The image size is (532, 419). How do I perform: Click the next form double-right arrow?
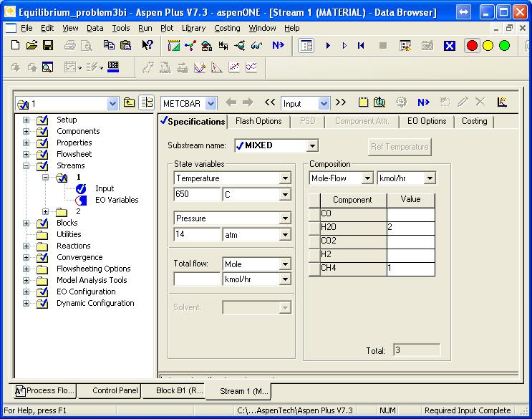pos(341,102)
